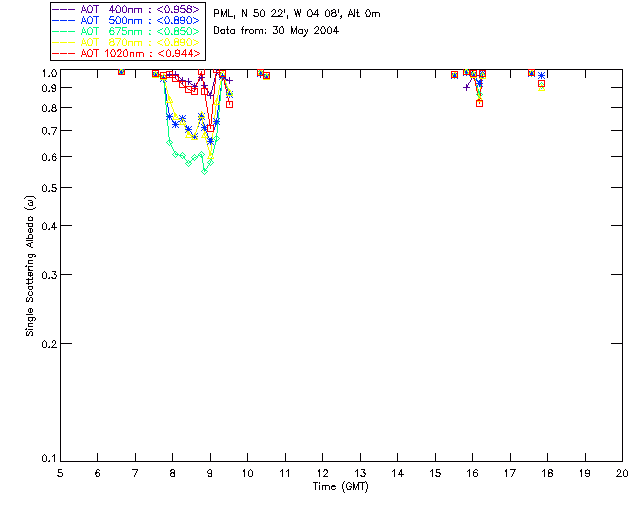Select the legend text 'AOT 500nm : <0.890>'

click(x=140, y=20)
